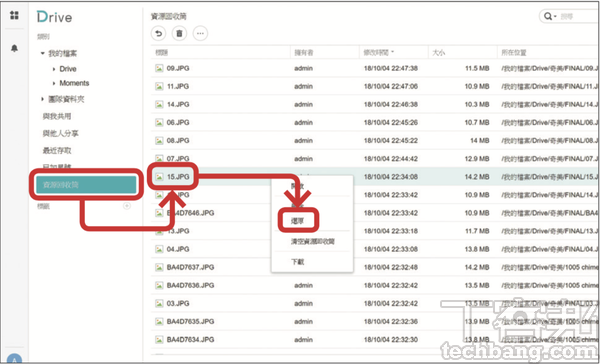Click the 11.5 MB size cell
The image size is (600, 364).
pyautogui.click(x=477, y=69)
